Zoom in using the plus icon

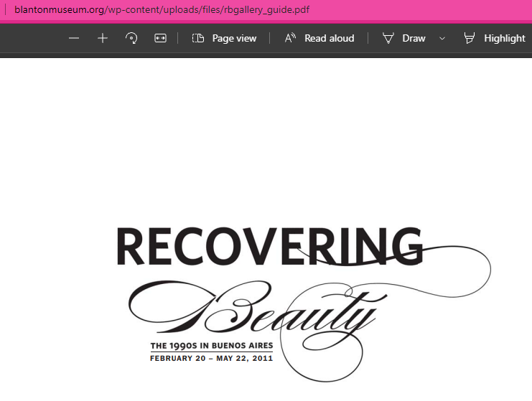(103, 38)
